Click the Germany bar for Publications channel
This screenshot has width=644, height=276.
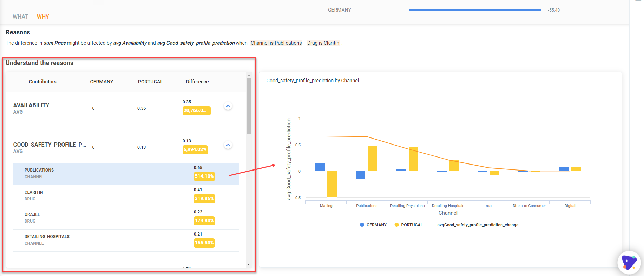[360, 175]
